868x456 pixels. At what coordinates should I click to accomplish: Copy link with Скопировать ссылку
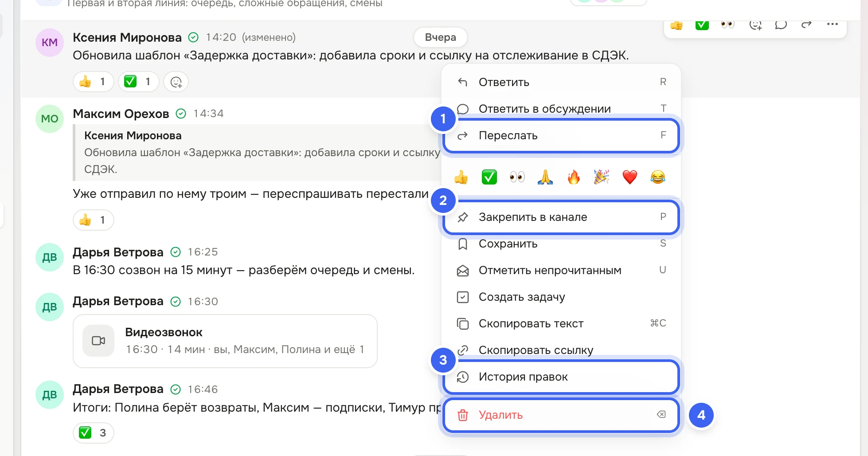point(561,350)
